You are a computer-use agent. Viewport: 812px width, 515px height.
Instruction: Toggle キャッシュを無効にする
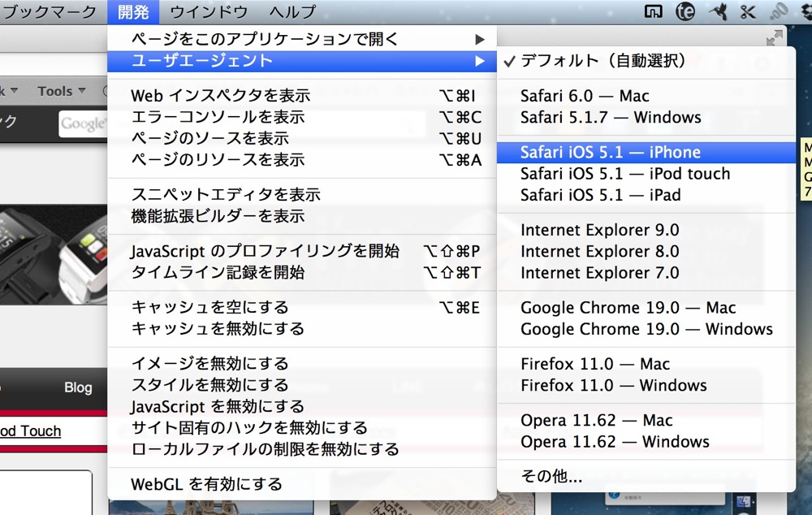pos(302,328)
